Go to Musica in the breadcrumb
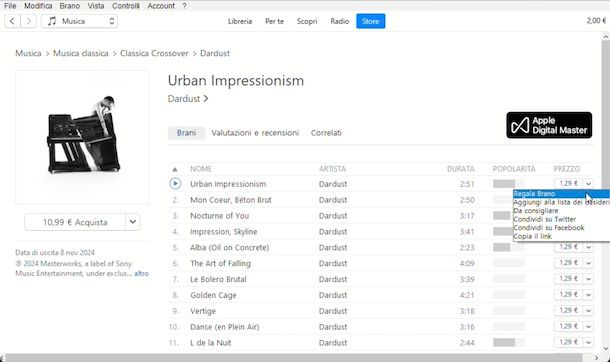 coord(28,53)
